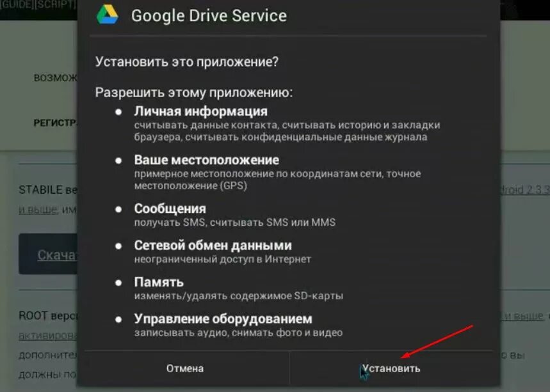
Task: Select the Ваше местоположение permission heading
Action: click(x=207, y=160)
